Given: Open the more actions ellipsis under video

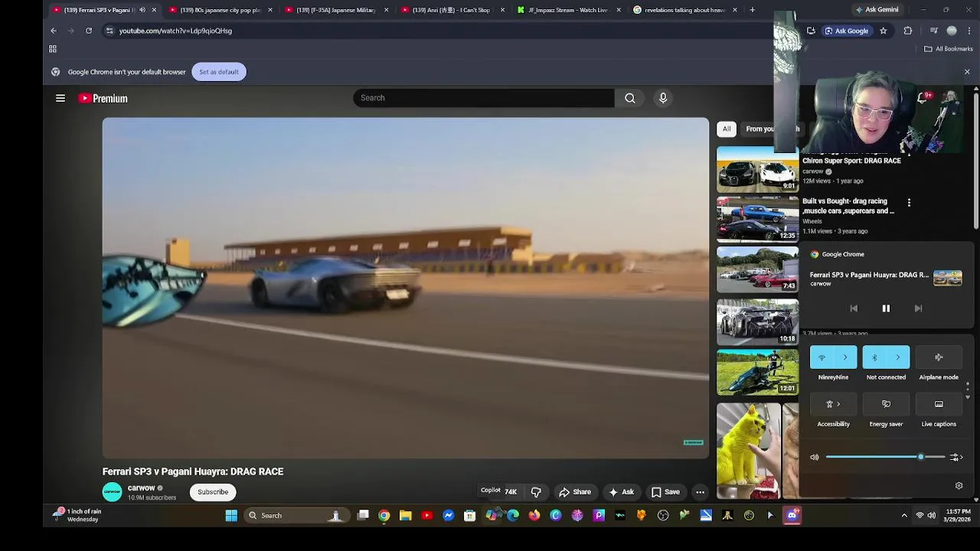Looking at the screenshot, I should pyautogui.click(x=700, y=492).
